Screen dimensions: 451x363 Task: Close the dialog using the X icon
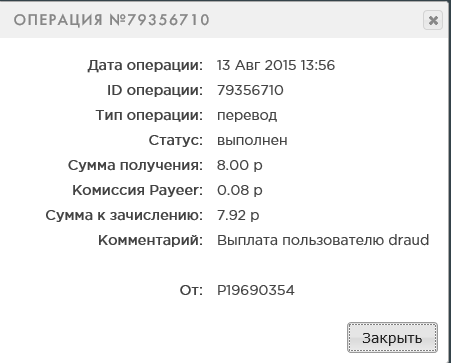pyautogui.click(x=433, y=20)
